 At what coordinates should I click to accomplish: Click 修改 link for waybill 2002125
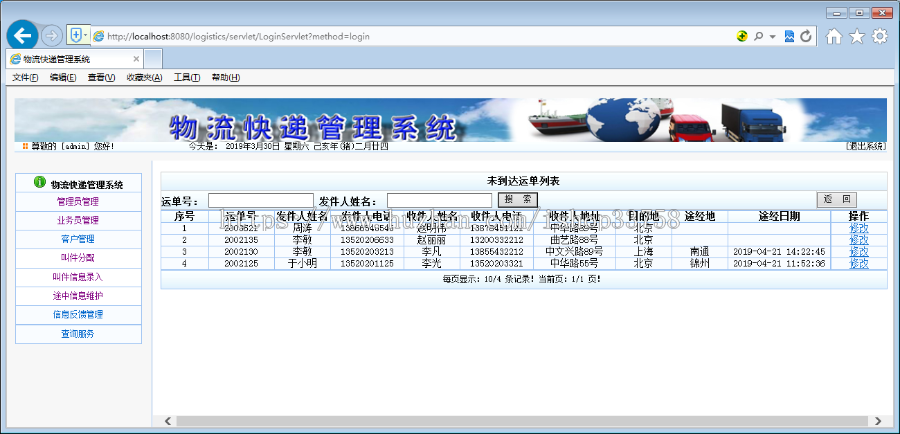point(859,264)
